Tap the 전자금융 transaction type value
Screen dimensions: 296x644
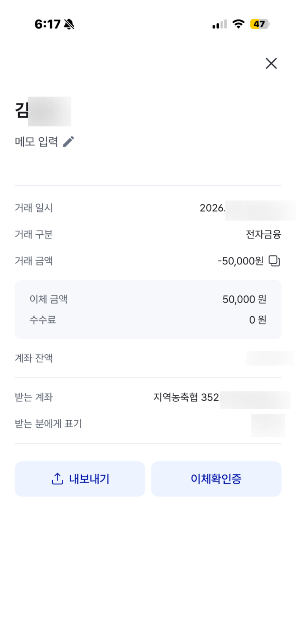(x=263, y=234)
